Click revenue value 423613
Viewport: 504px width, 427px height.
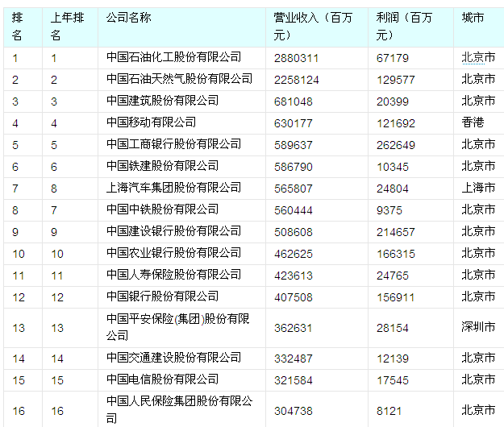[294, 276]
